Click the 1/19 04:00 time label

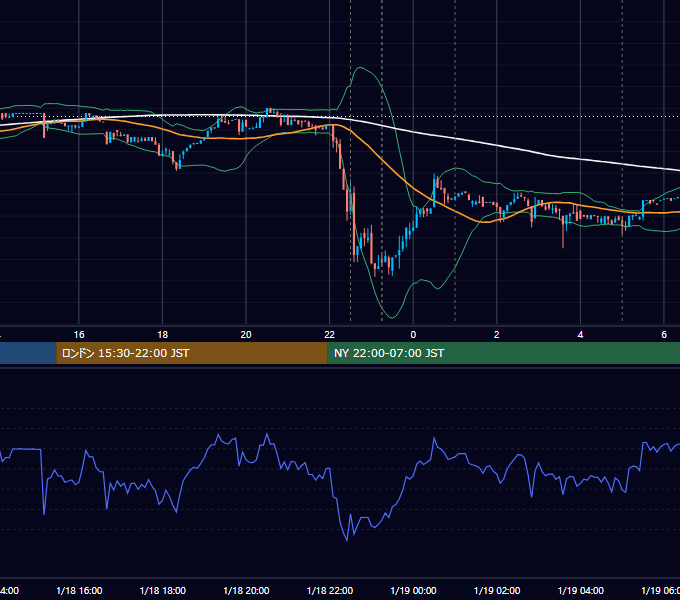pyautogui.click(x=581, y=590)
